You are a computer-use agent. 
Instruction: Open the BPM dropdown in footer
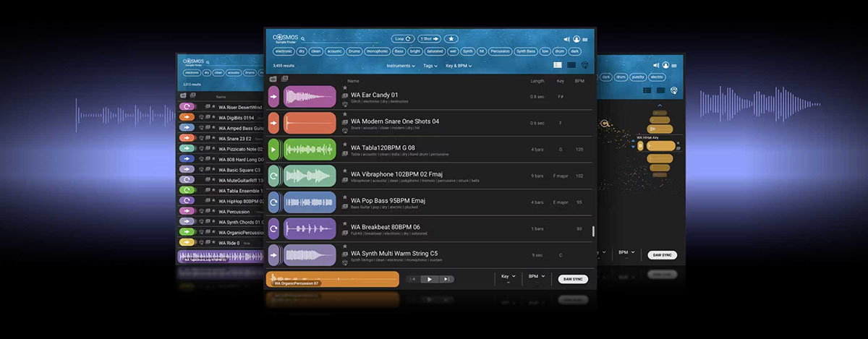coord(535,276)
